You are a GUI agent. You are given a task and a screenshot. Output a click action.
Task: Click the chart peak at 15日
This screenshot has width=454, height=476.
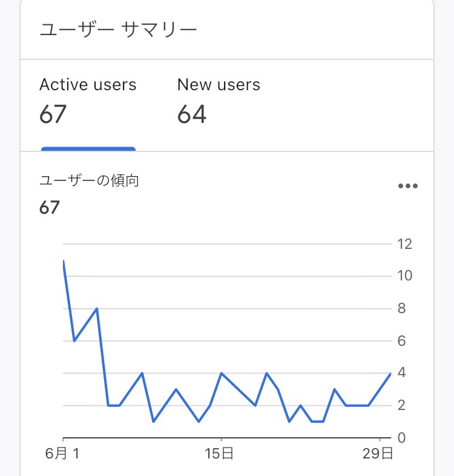click(222, 373)
